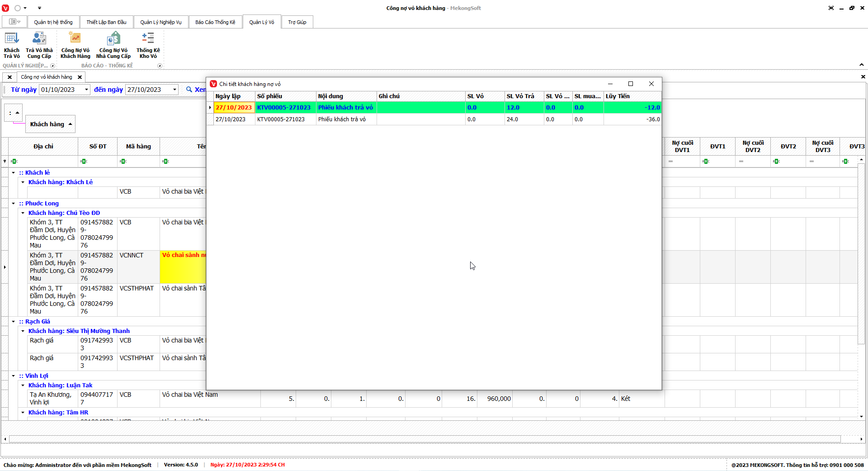
Task: Click the Nợ cuối DVT2 equals filter icon
Action: pos(741,162)
